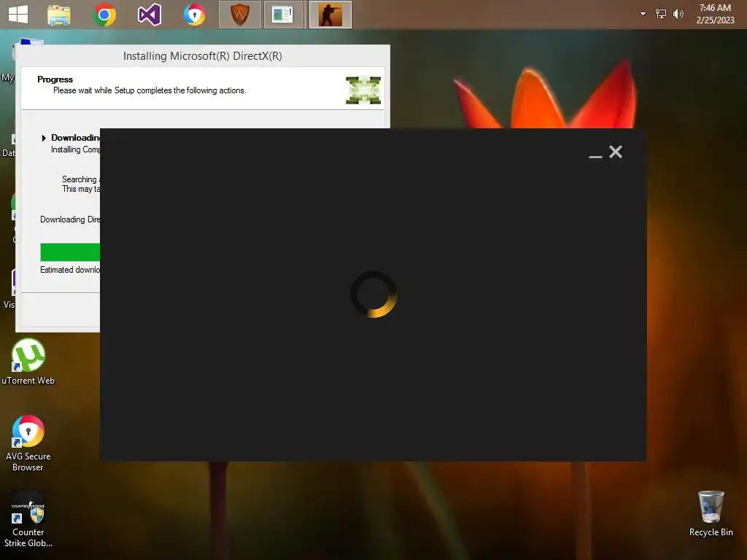Select the uTorrent Web desktop shortcut

pos(28,362)
